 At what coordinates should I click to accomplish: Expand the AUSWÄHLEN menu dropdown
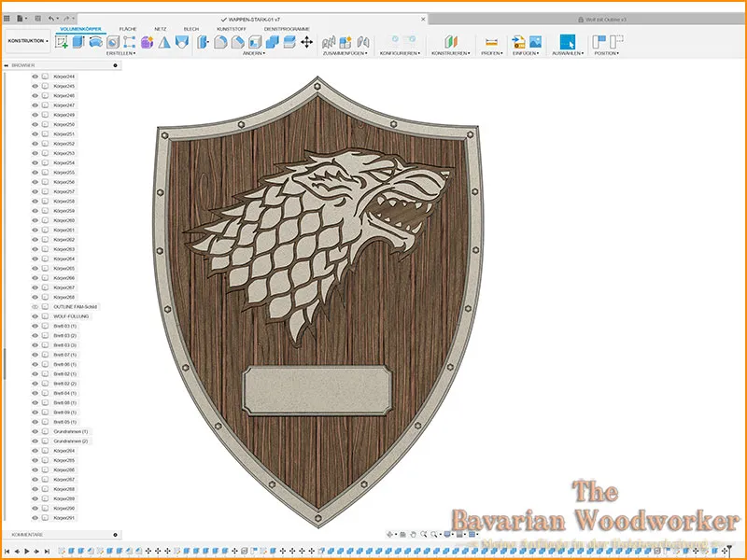[x=568, y=53]
